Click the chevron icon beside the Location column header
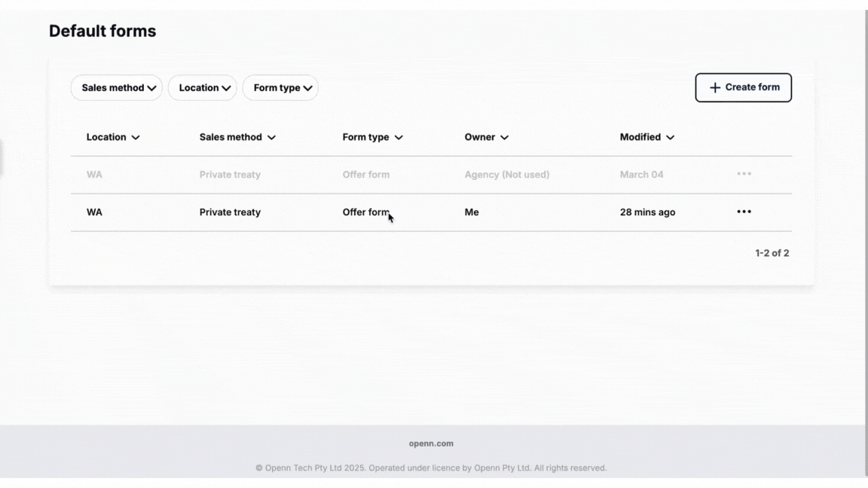 coord(136,138)
